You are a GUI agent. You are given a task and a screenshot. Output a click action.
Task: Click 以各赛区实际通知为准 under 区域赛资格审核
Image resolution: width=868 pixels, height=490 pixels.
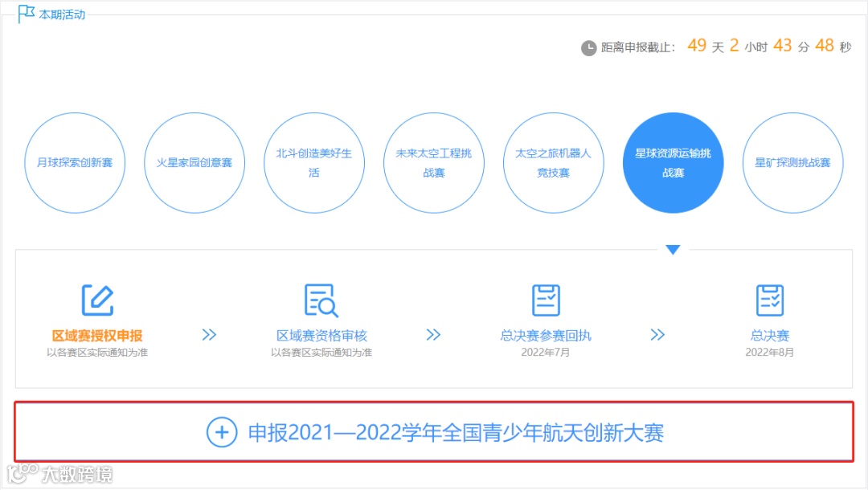[x=321, y=353]
